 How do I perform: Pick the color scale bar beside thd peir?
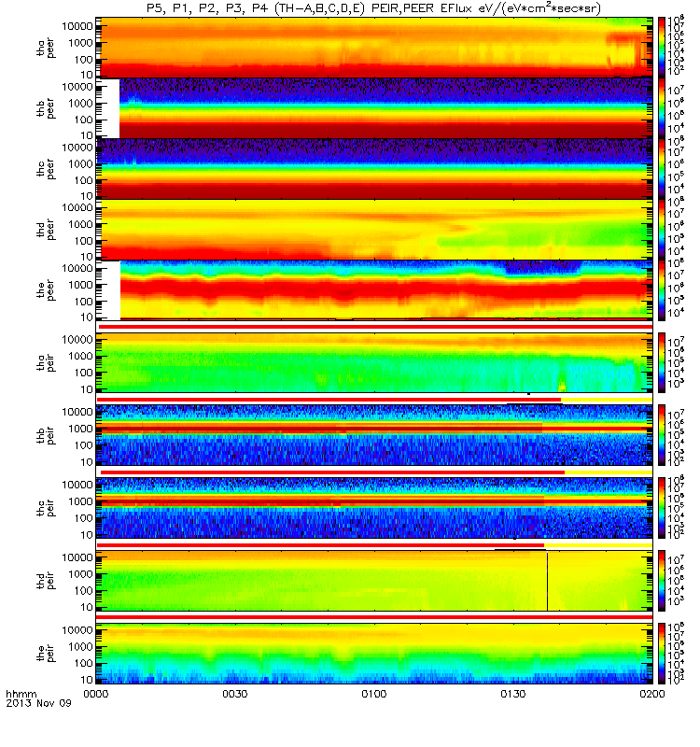(x=662, y=580)
